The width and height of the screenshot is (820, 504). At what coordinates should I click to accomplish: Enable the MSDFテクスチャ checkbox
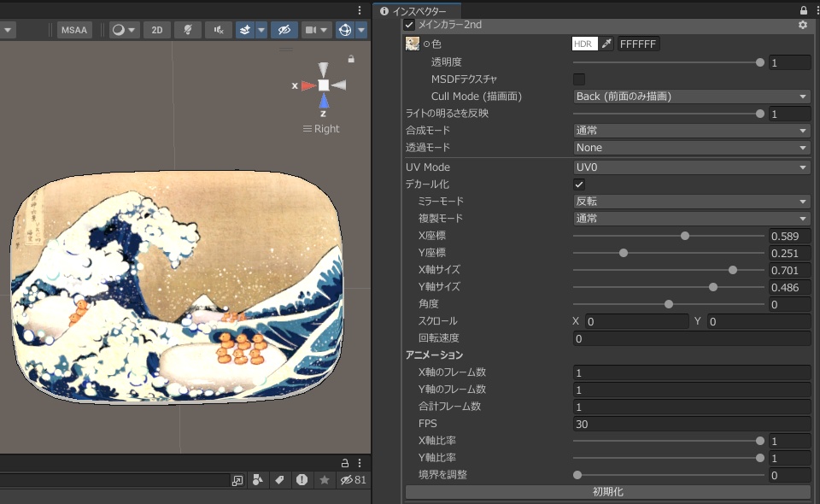pyautogui.click(x=578, y=79)
